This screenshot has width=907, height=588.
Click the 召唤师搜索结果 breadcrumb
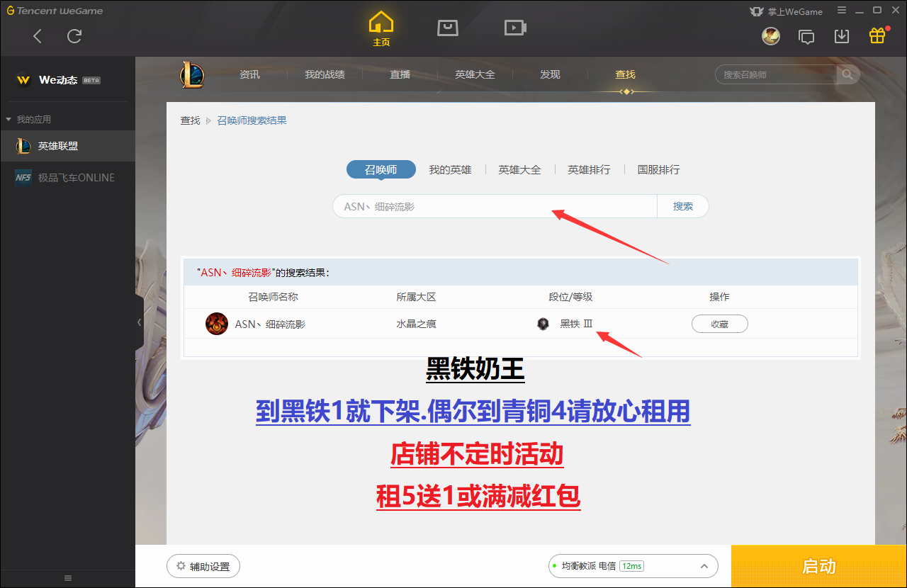click(252, 120)
